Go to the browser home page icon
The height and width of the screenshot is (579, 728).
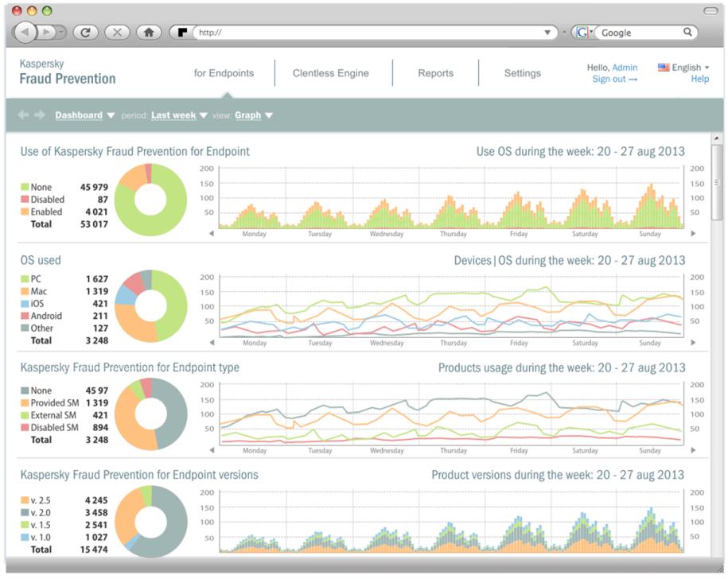click(149, 33)
